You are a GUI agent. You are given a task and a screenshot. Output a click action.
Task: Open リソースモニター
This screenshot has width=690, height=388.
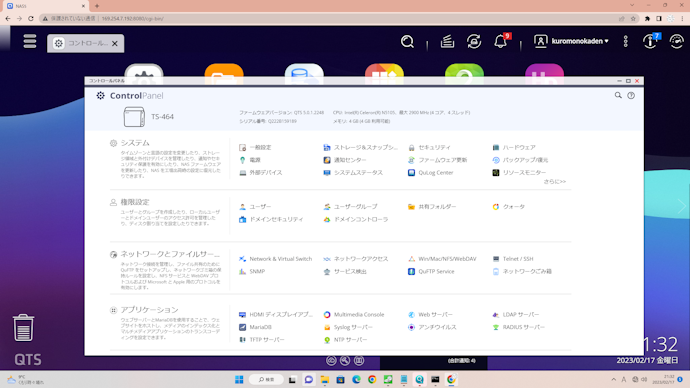click(x=519, y=173)
